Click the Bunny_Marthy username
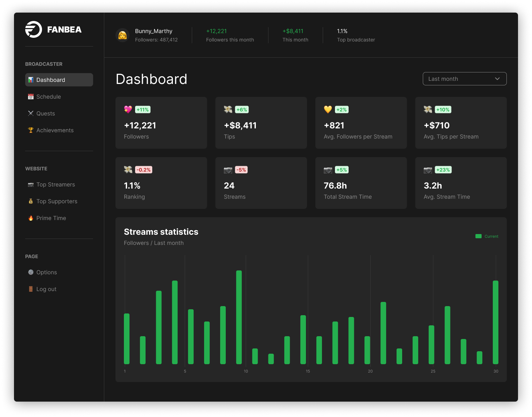Viewport: 532px width, 417px height. click(154, 31)
